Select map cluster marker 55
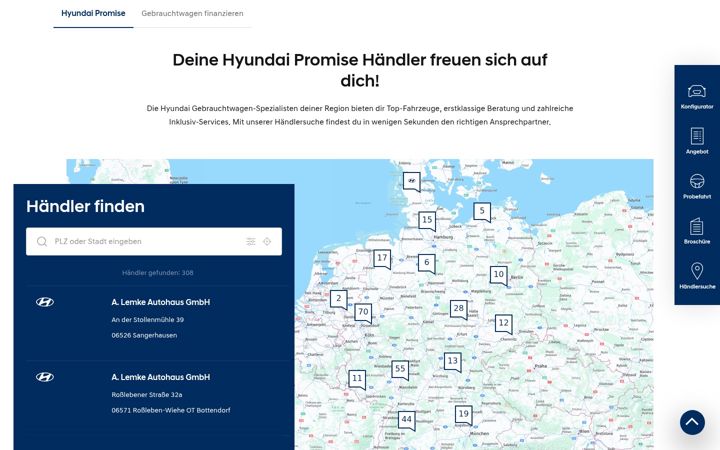The height and width of the screenshot is (450, 720). coord(400,370)
